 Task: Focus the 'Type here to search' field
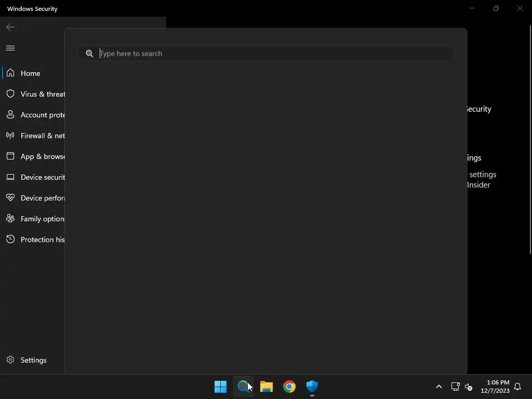[x=265, y=54]
